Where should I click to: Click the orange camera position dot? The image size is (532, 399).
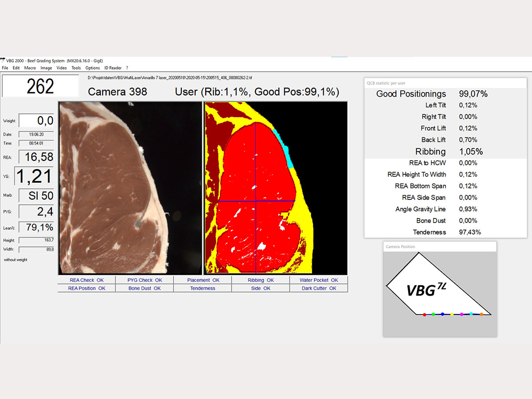tap(481, 314)
